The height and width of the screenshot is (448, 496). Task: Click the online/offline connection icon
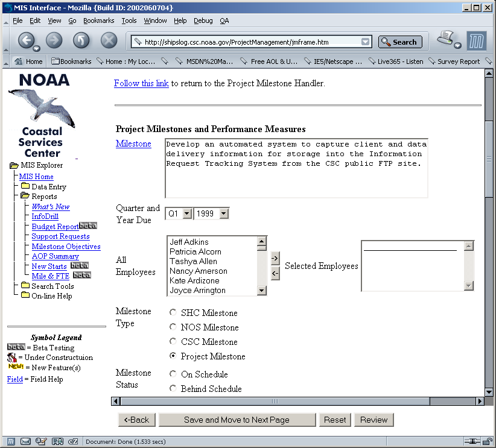coord(472,441)
